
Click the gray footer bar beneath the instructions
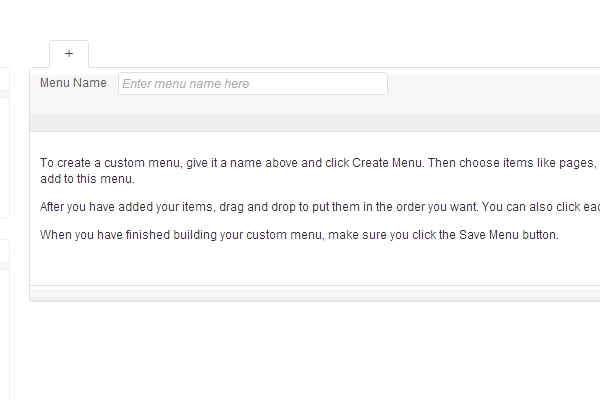point(300,293)
